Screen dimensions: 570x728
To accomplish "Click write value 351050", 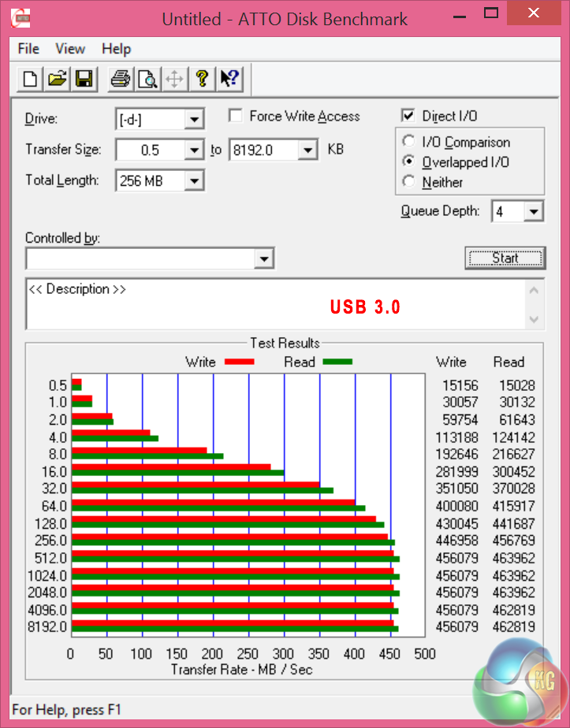I will pos(456,488).
